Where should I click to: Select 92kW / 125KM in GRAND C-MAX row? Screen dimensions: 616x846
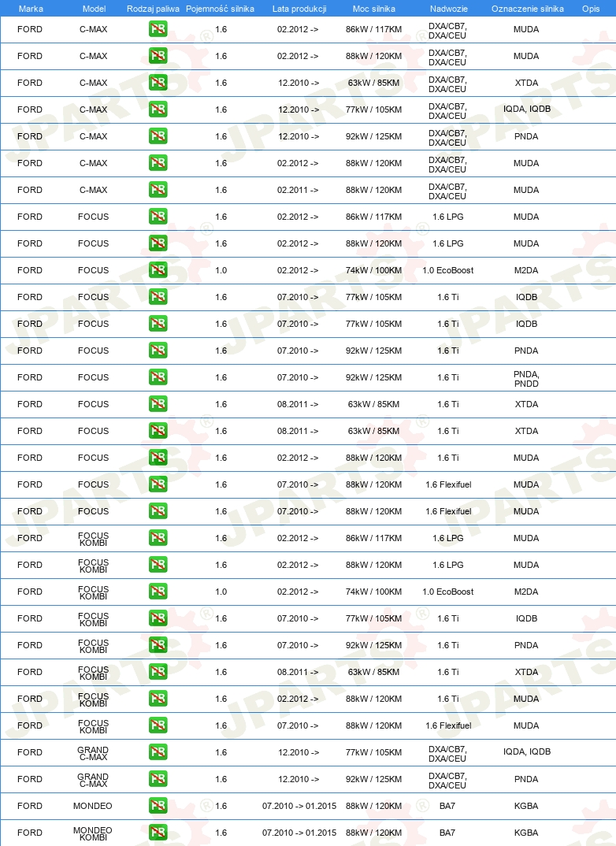coord(374,779)
